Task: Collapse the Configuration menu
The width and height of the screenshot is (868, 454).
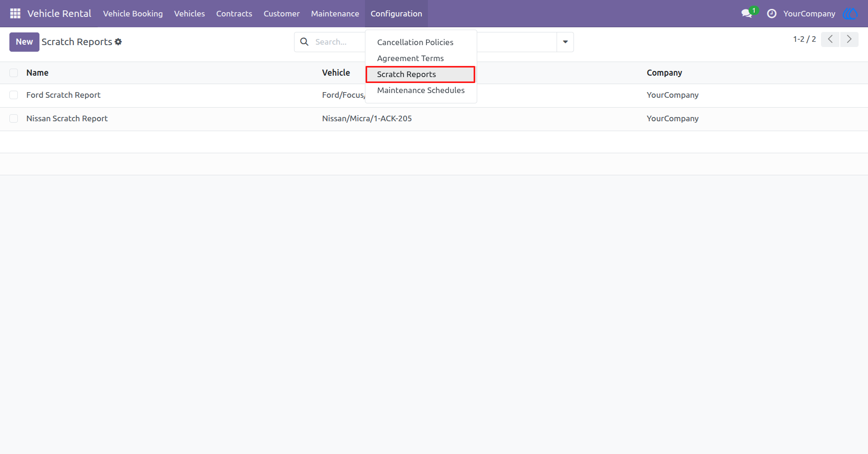Action: 396,14
